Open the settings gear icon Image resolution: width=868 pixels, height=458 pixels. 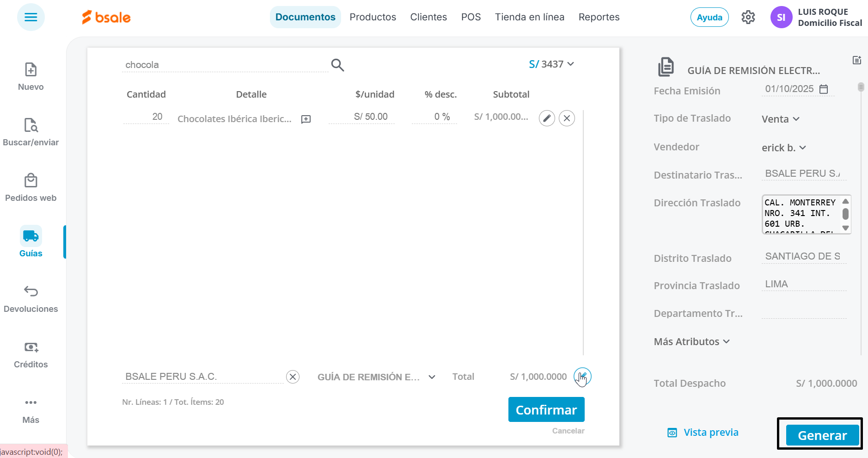coord(748,17)
